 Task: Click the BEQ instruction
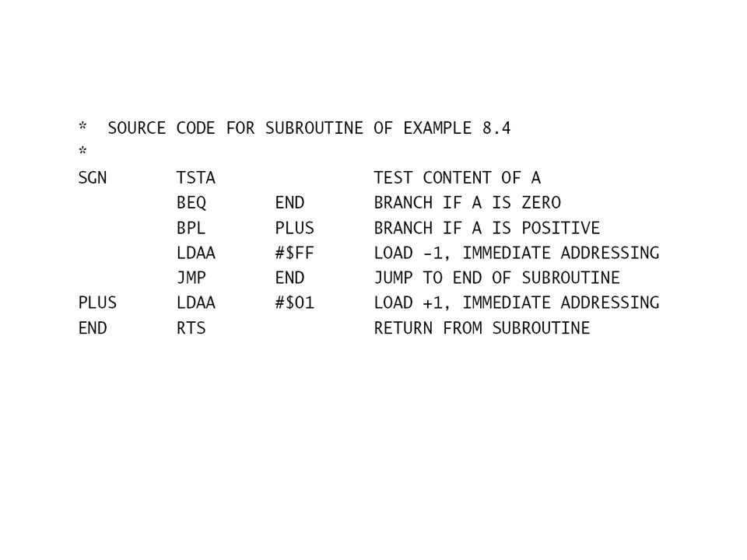pos(191,203)
